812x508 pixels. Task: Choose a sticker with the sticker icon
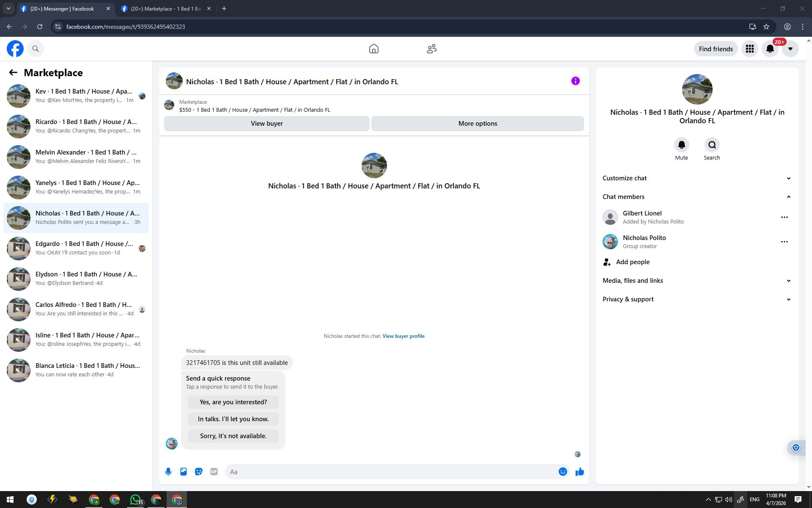click(x=199, y=472)
